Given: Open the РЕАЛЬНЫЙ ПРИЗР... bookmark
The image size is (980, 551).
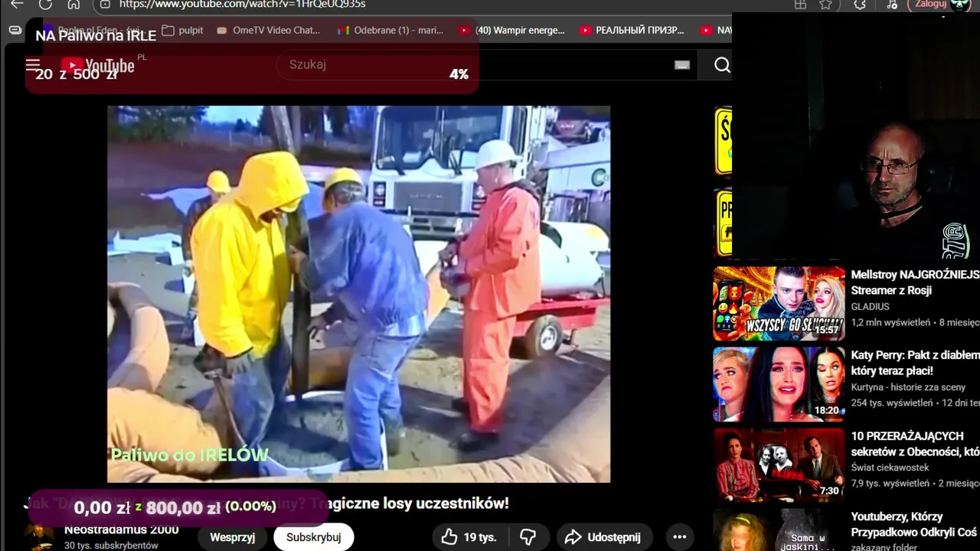Looking at the screenshot, I should pyautogui.click(x=632, y=31).
